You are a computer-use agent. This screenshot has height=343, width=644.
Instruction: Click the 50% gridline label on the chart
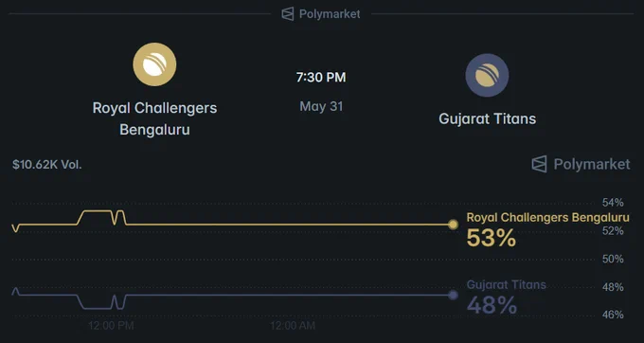613,259
